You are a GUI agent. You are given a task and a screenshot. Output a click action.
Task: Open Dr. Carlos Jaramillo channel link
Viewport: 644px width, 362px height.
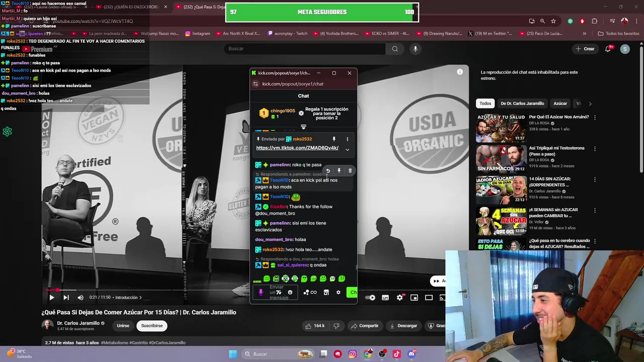(78, 323)
